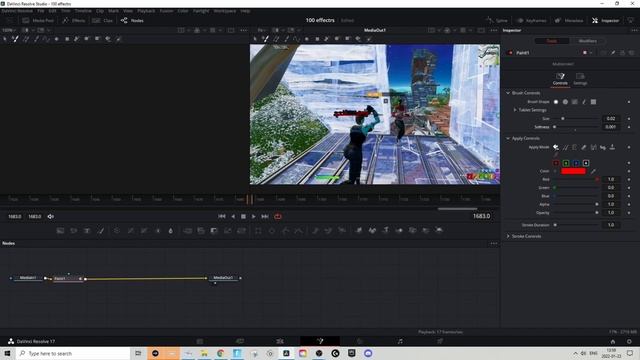
Task: Adjust the brush Size slider
Action: click(576, 118)
